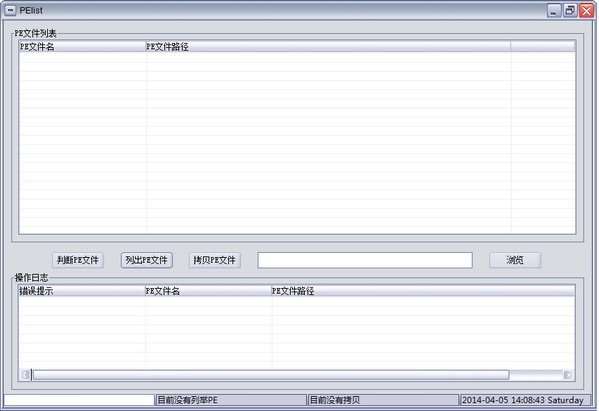Viewport: 599px width, 411px height.
Task: Click the 判断PE文件 button
Action: (78, 260)
